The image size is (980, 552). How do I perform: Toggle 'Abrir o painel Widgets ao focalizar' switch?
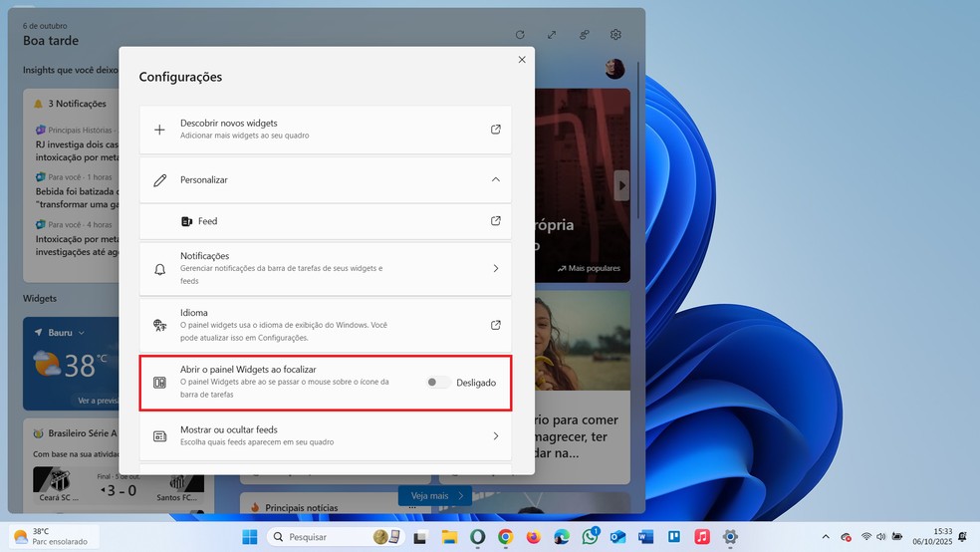click(437, 383)
